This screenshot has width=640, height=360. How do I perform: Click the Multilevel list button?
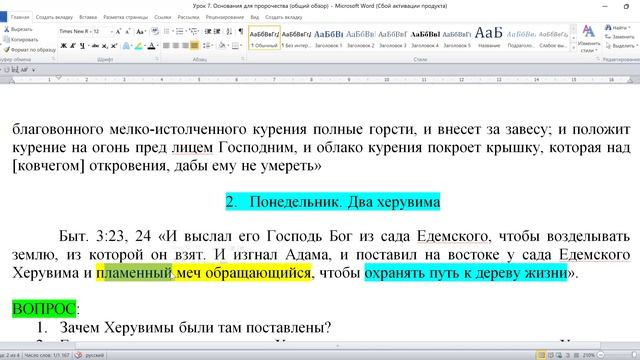(x=193, y=31)
